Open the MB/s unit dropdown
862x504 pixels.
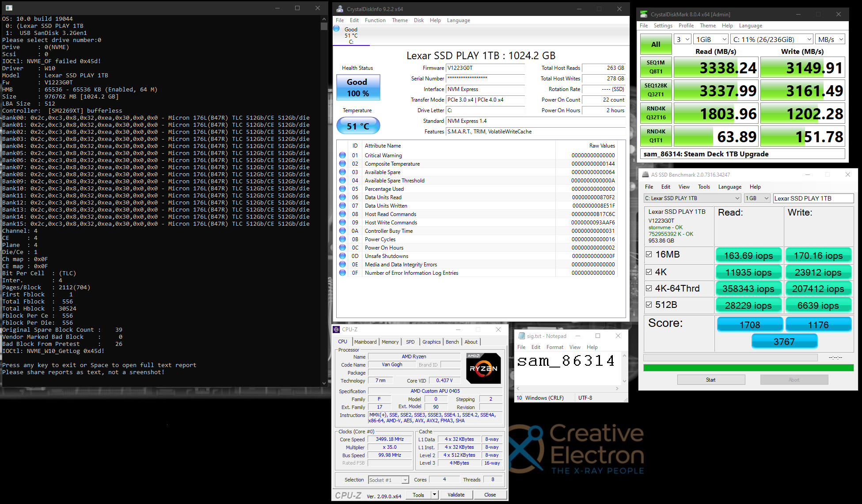[830, 39]
